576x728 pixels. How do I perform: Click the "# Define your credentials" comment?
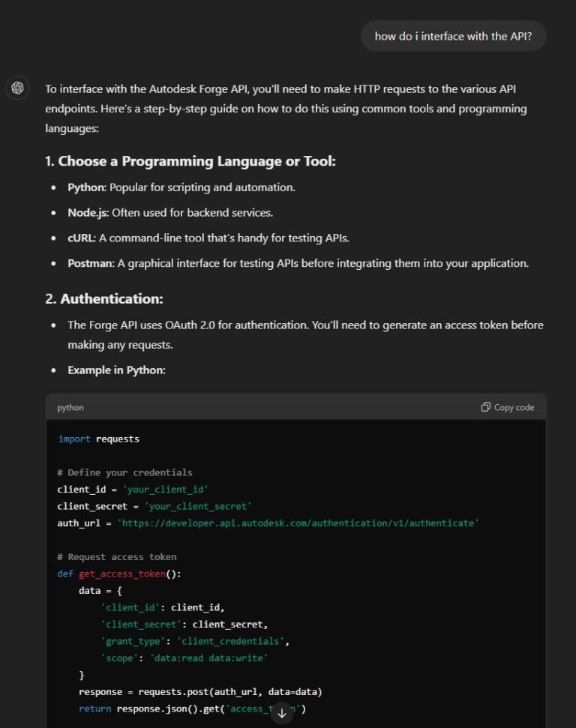[124, 472]
